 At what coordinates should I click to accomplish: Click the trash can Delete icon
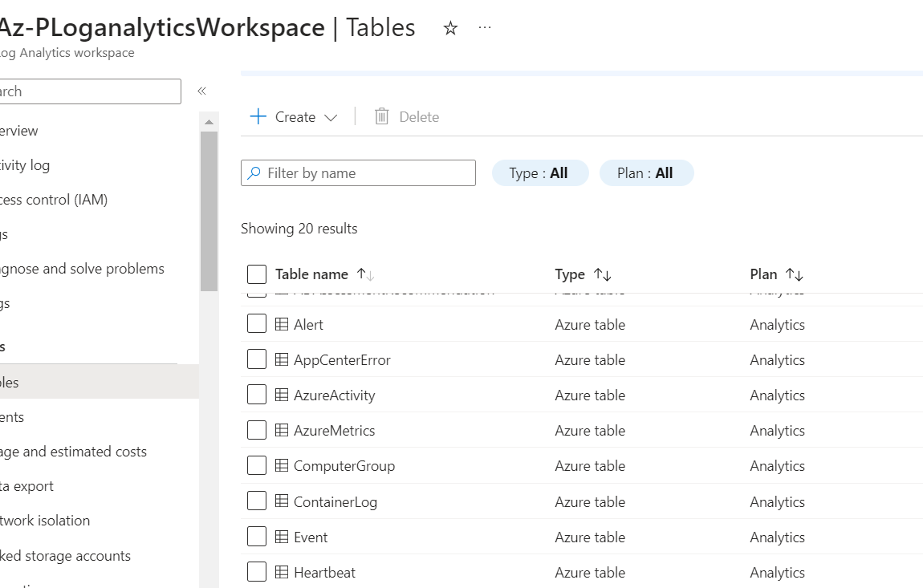(x=381, y=116)
